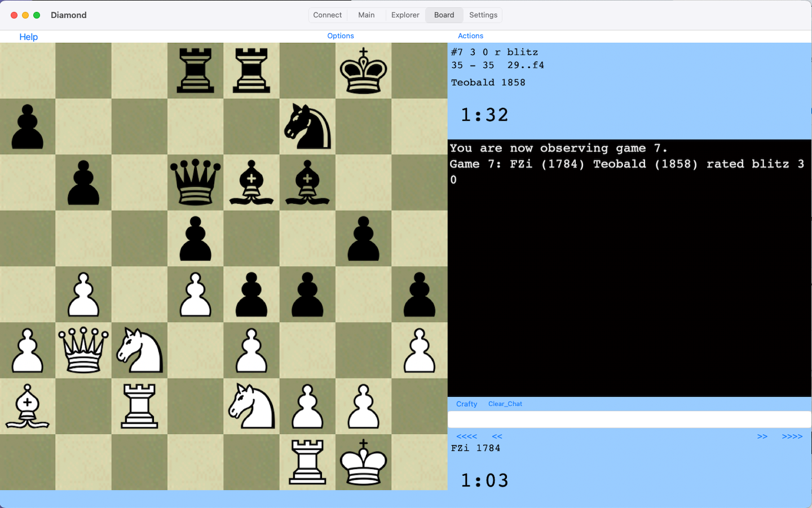Open the Settings tab
This screenshot has height=508, width=812.
pyautogui.click(x=483, y=15)
